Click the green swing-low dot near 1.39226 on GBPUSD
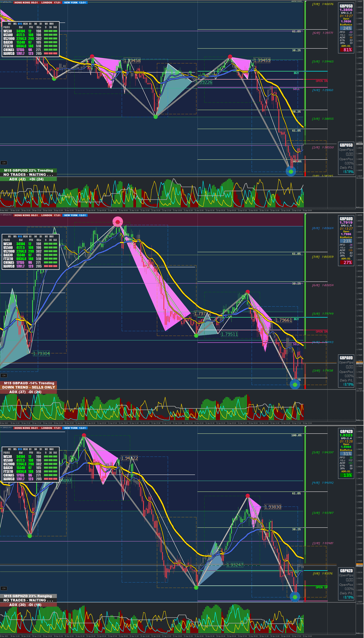Screen dimensions: 364x638 click(x=155, y=117)
